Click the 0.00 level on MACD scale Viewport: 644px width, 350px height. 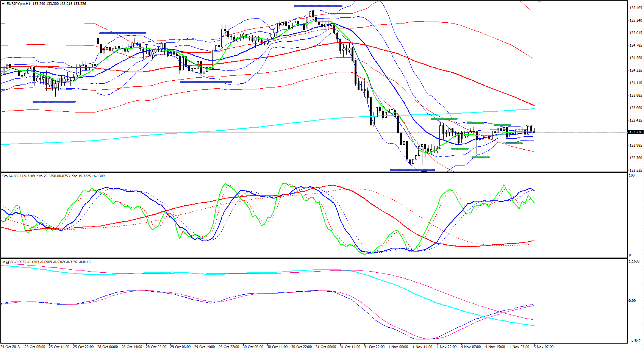point(632,301)
